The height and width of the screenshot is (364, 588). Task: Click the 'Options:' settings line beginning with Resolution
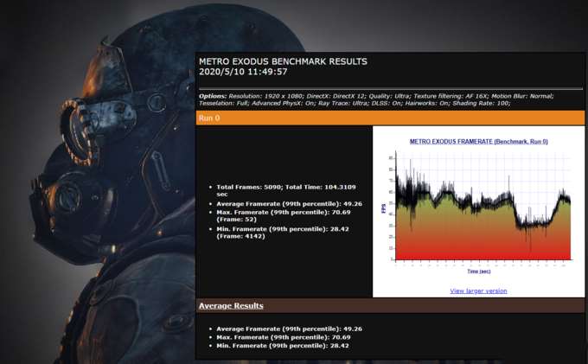376,96
